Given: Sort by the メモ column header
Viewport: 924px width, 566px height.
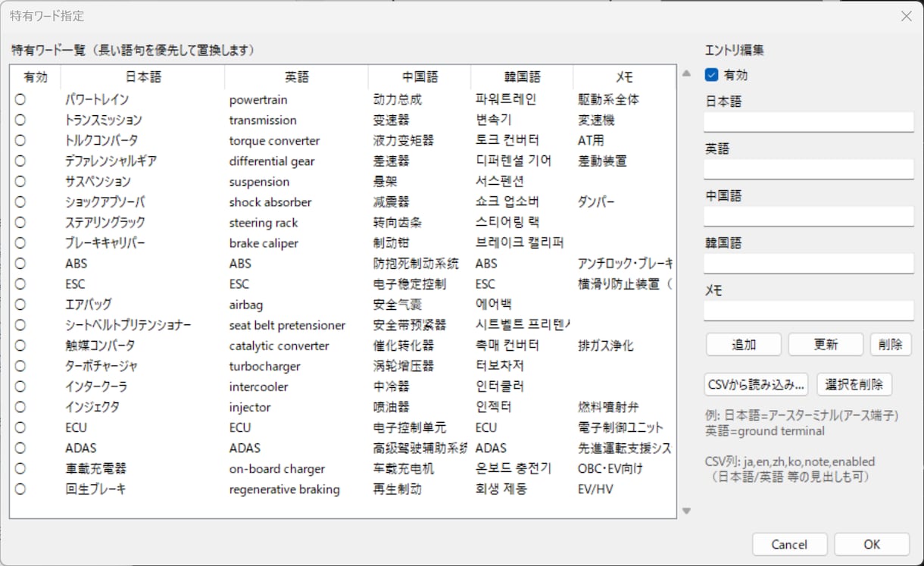Looking at the screenshot, I should click(624, 77).
